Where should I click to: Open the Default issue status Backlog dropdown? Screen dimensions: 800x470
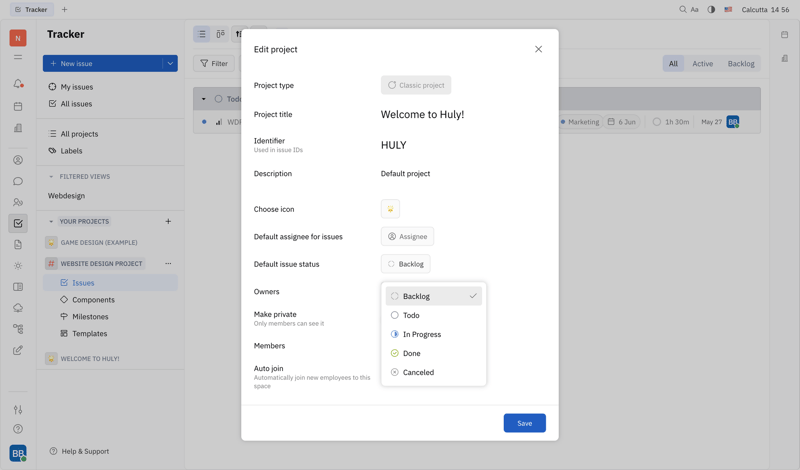(x=406, y=264)
